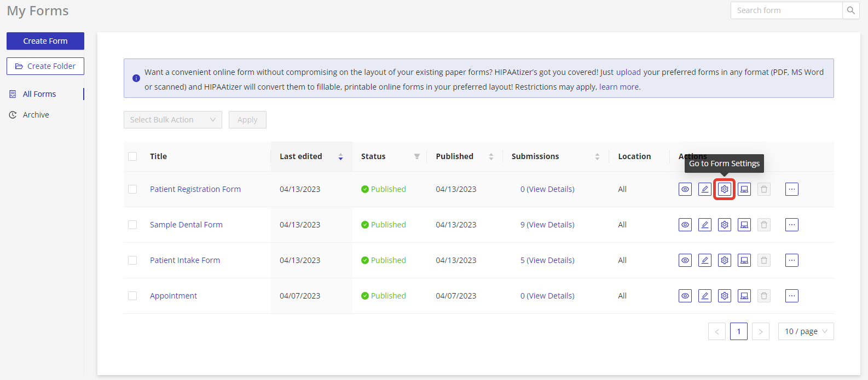Click into the Search form field
The height and width of the screenshot is (380, 868).
coord(786,10)
